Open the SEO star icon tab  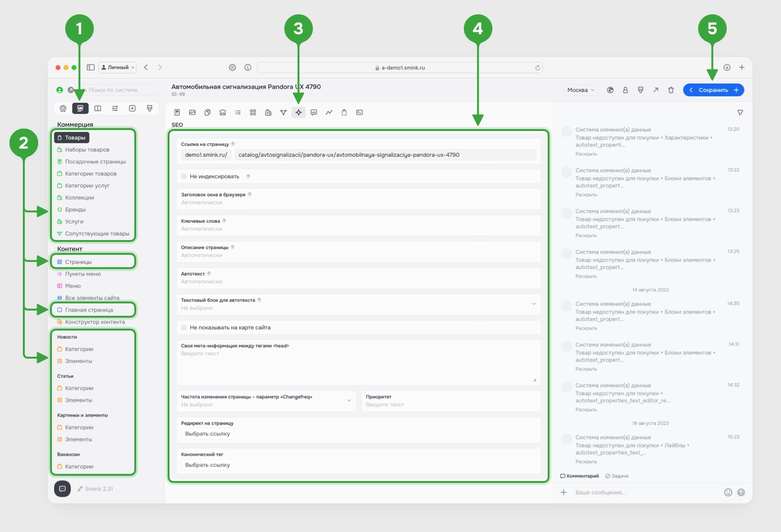click(299, 112)
